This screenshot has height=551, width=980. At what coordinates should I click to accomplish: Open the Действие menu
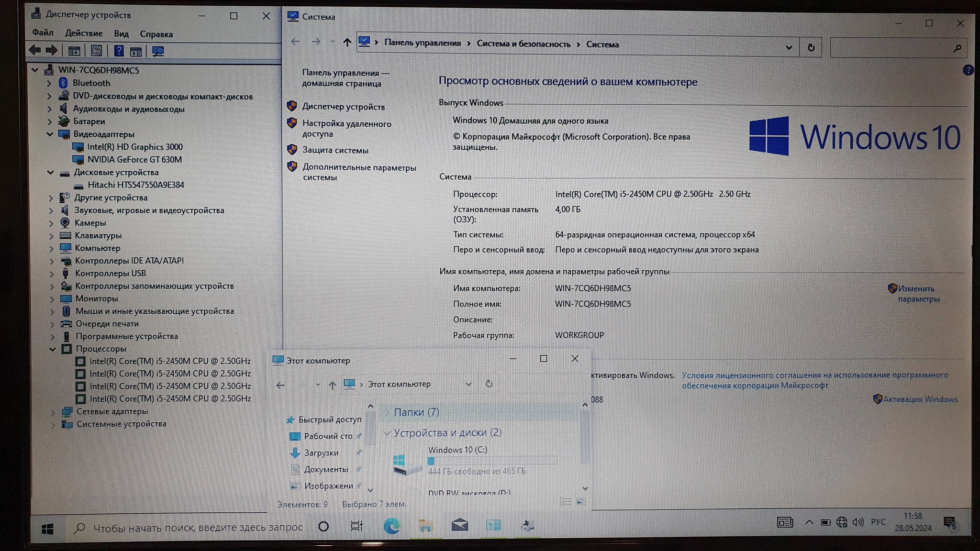click(84, 33)
